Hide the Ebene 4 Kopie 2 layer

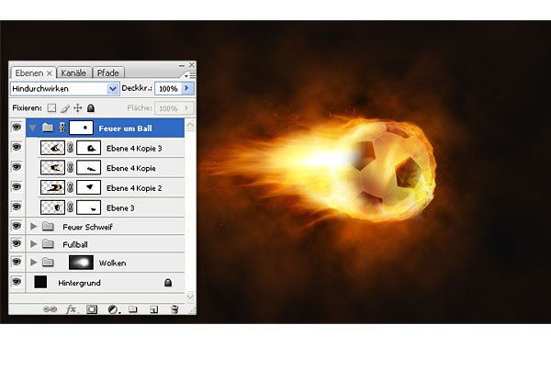[x=17, y=186]
